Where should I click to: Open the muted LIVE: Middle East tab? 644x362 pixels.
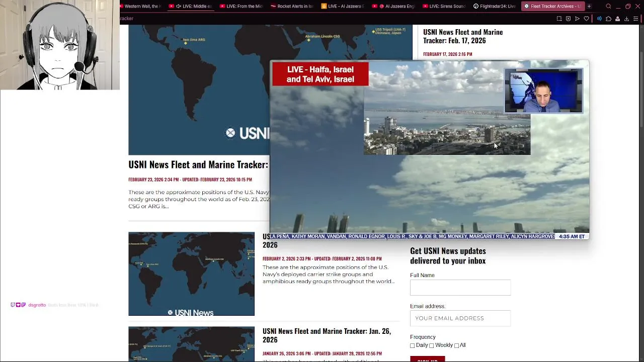pyautogui.click(x=191, y=6)
